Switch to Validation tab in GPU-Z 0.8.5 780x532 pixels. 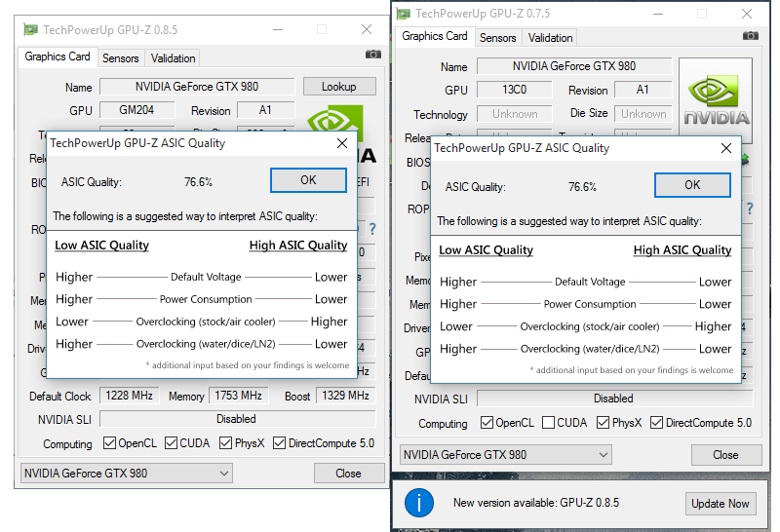coord(174,58)
